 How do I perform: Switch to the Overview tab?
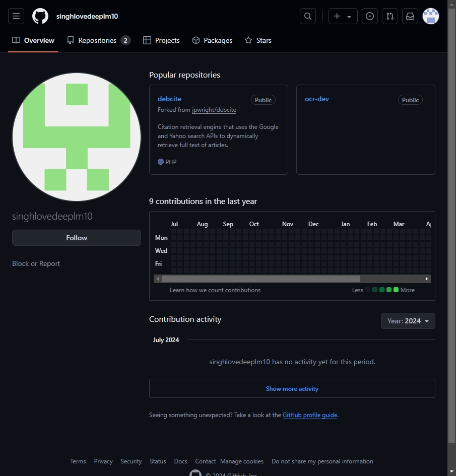pos(33,40)
